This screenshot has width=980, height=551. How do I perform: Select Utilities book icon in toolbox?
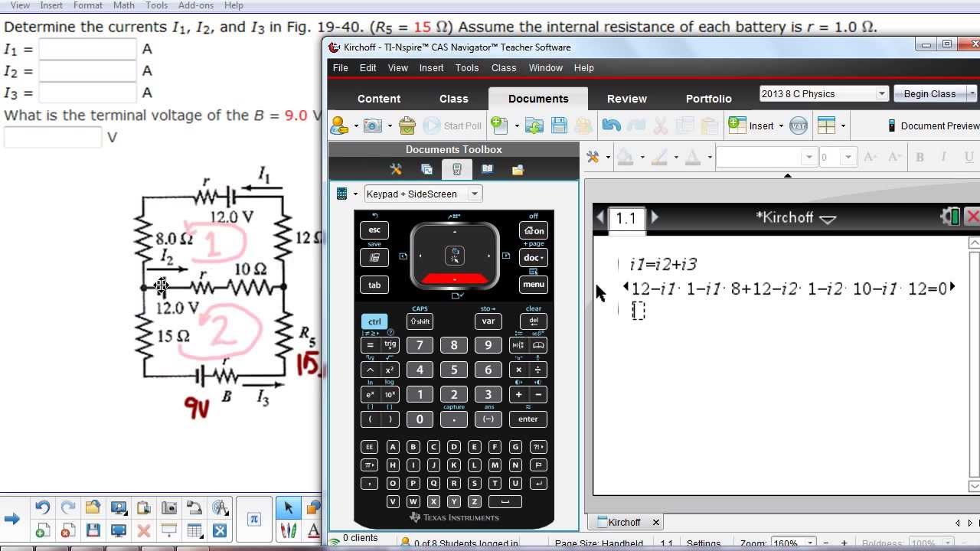tap(487, 170)
